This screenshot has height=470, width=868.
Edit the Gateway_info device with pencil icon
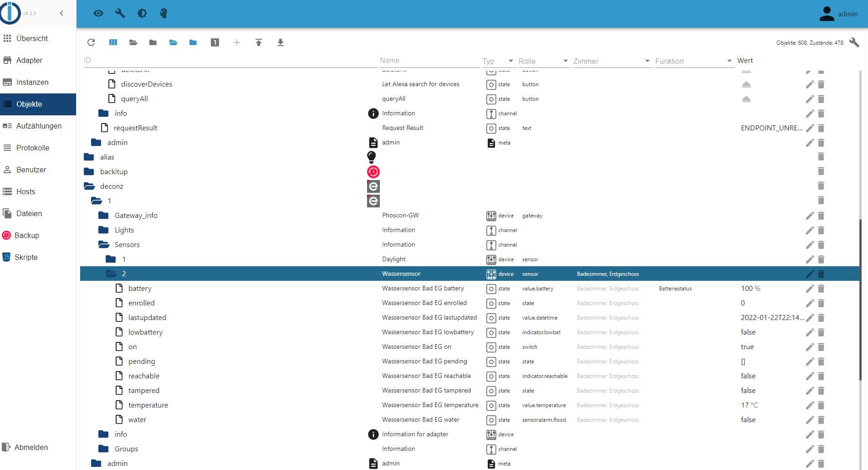[x=810, y=216]
